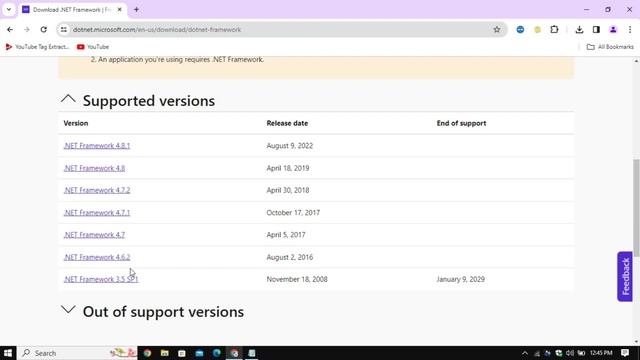
Task: Open a new browser tab
Action: tap(136, 9)
